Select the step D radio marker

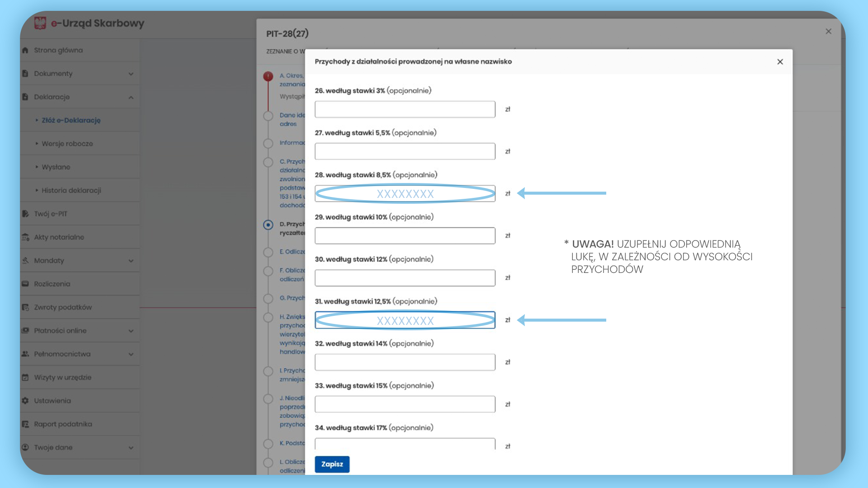(x=268, y=225)
